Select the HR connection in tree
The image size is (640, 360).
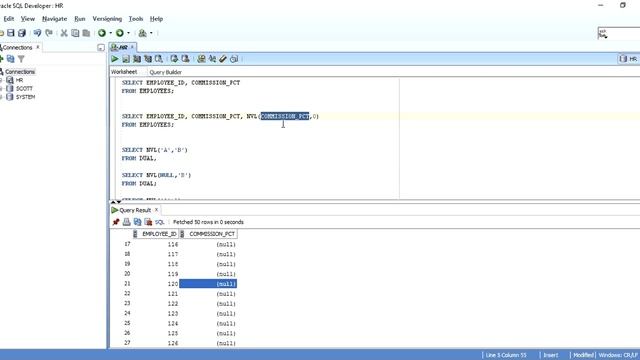[19, 80]
